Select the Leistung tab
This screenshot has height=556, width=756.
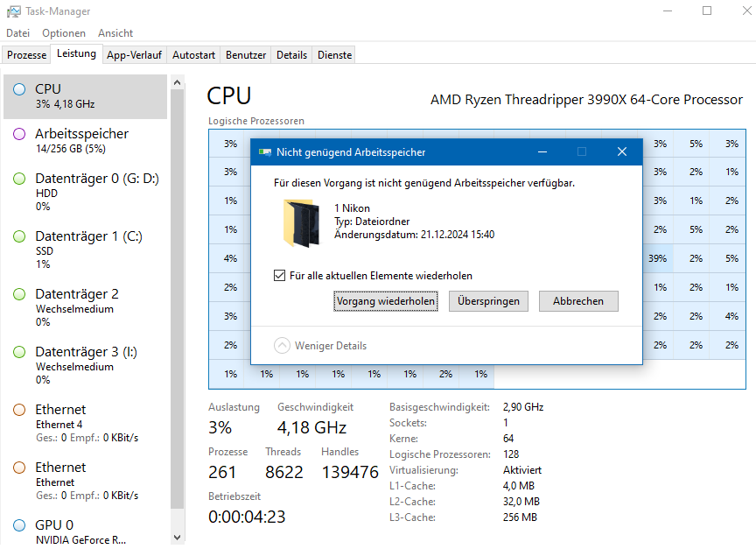[76, 53]
